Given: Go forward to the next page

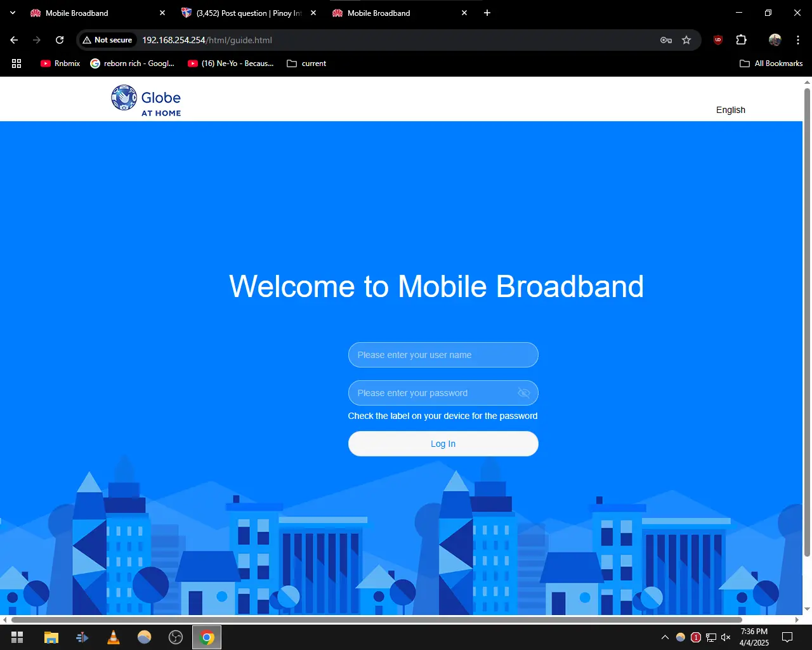Looking at the screenshot, I should pos(37,40).
